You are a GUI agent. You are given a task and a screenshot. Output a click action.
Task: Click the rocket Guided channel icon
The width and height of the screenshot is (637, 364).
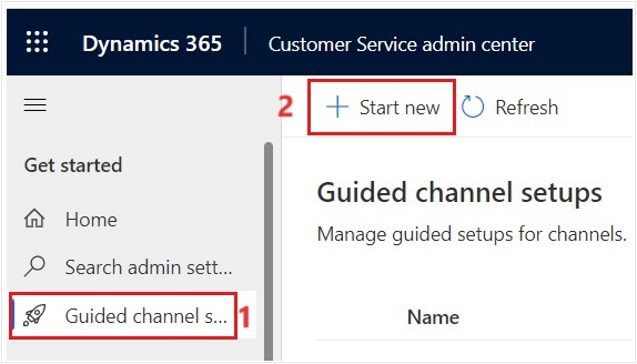[34, 315]
